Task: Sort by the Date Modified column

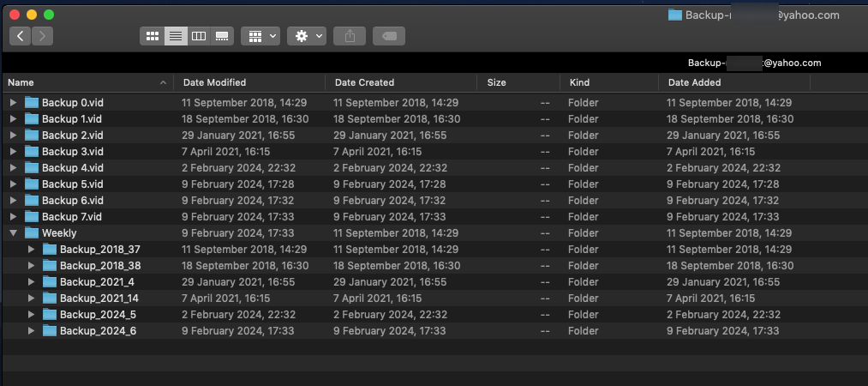Action: [x=248, y=82]
